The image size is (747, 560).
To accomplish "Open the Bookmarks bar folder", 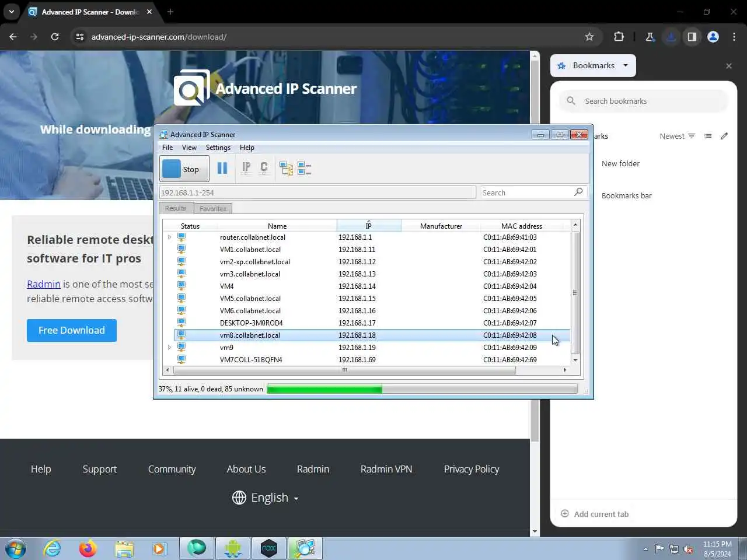I will tap(626, 196).
